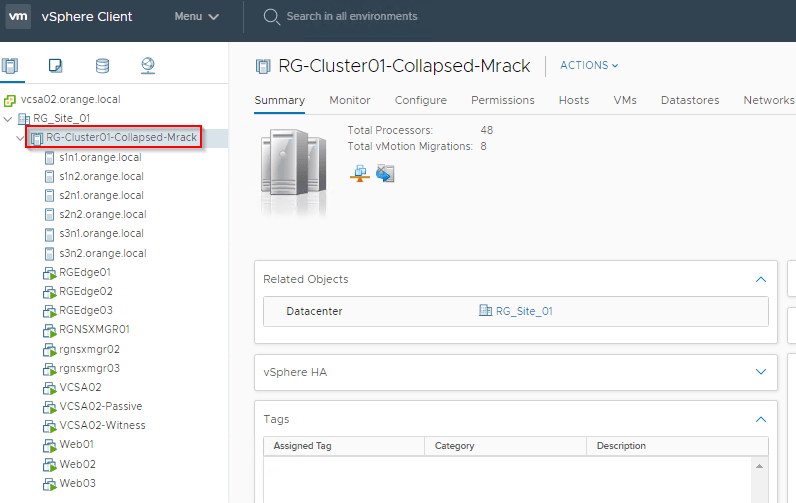796x503 pixels.
Task: Click the VM icon beside VCSA02-Witness
Action: click(x=49, y=426)
